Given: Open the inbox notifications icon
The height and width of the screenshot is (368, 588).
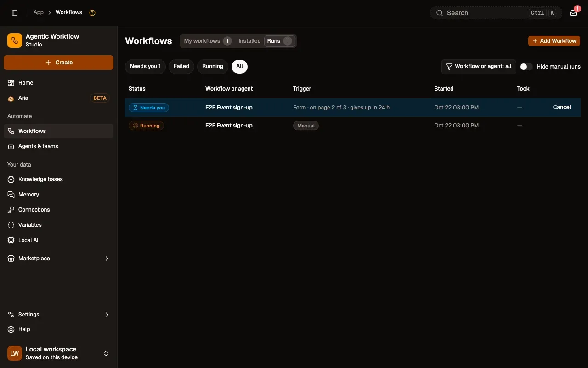Looking at the screenshot, I should (573, 13).
